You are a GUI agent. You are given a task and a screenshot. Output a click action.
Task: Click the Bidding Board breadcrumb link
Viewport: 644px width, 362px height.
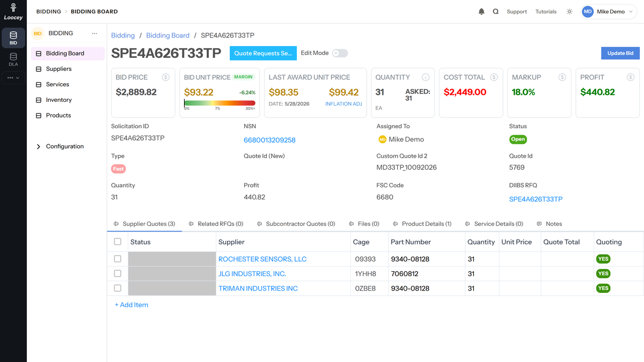(167, 35)
